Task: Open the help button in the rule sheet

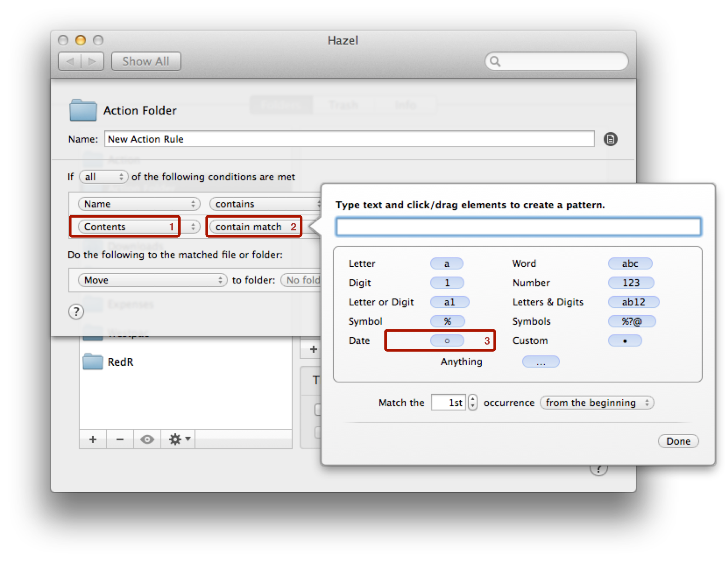Action: pos(76,312)
